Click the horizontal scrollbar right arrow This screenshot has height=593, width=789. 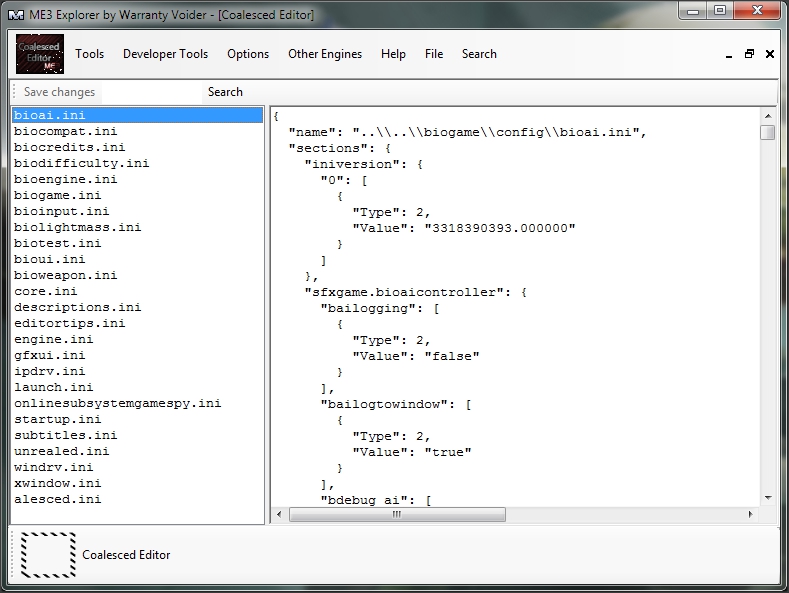(x=750, y=514)
